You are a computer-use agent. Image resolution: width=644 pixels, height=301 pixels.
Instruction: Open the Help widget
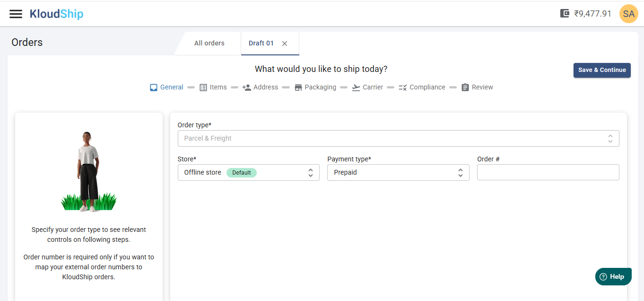(613, 277)
